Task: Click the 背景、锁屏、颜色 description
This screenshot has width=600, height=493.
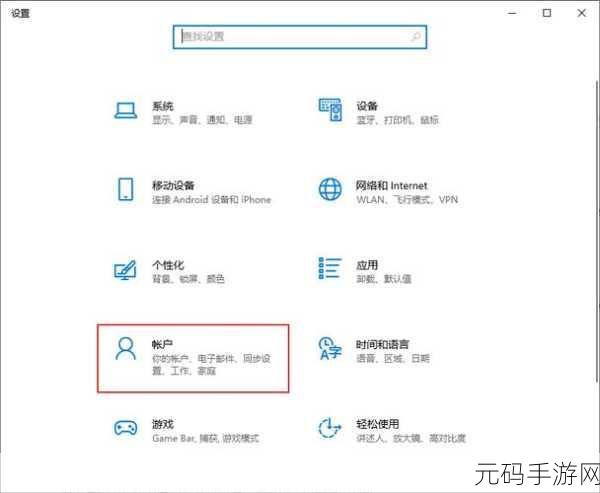Action: click(x=188, y=279)
